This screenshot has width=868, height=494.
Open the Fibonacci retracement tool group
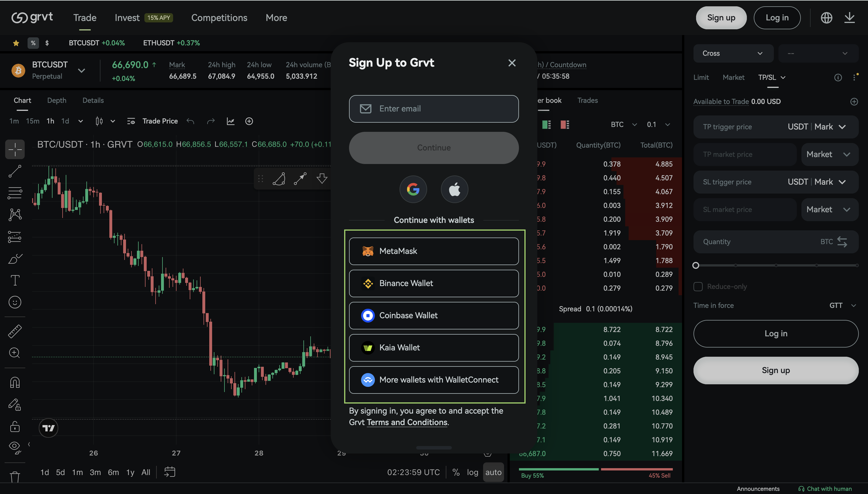pos(15,193)
